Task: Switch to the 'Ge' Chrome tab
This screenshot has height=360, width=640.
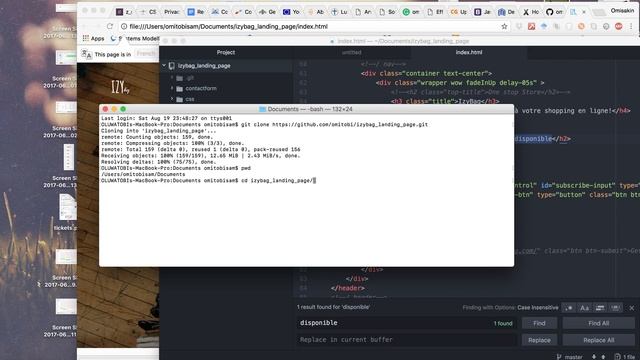Action: (x=267, y=12)
